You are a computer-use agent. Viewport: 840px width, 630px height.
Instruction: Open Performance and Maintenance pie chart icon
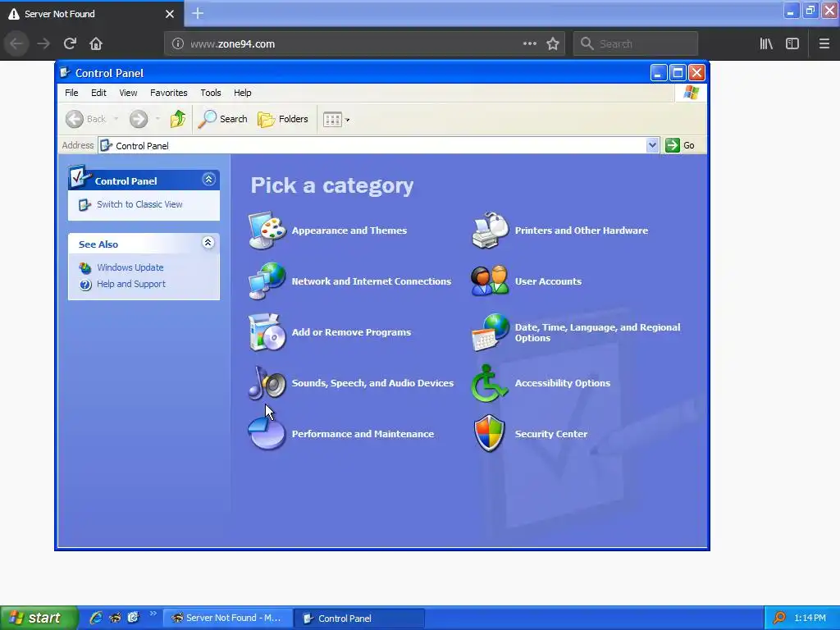pos(267,434)
